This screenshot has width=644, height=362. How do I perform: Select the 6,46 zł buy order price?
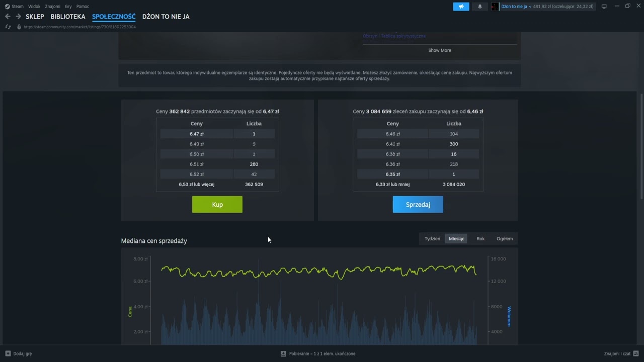coord(393,134)
